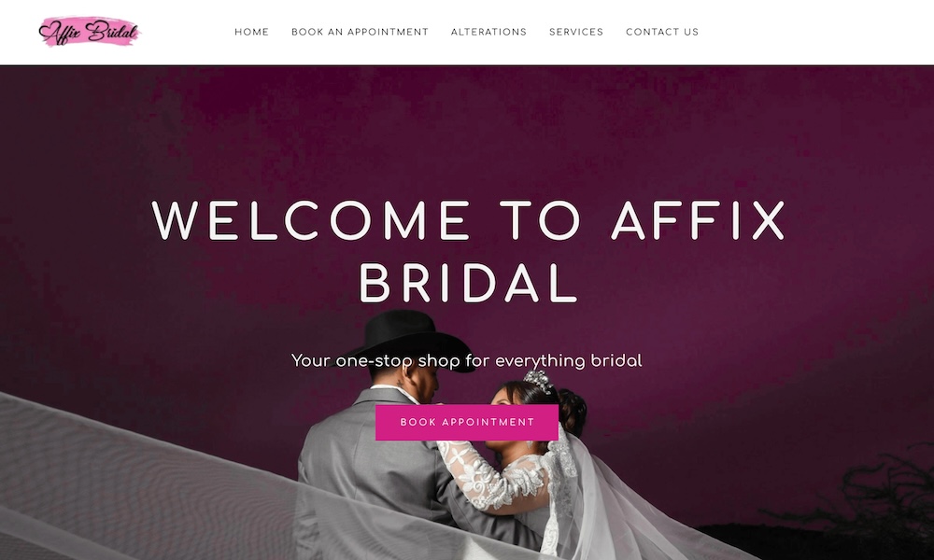Open the Home menu item
934x560 pixels.
click(x=251, y=32)
